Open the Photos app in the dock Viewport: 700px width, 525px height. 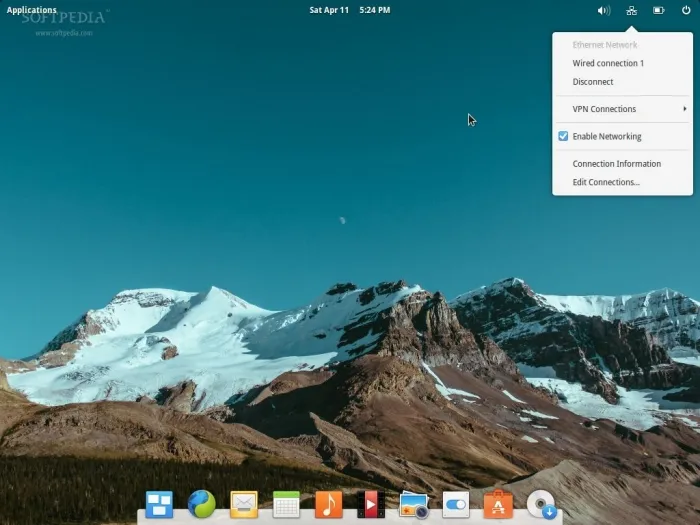tap(413, 504)
